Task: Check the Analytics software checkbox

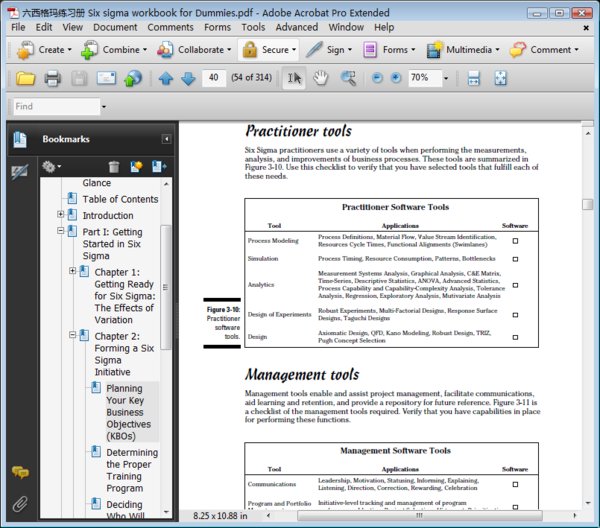Action: pos(515,284)
